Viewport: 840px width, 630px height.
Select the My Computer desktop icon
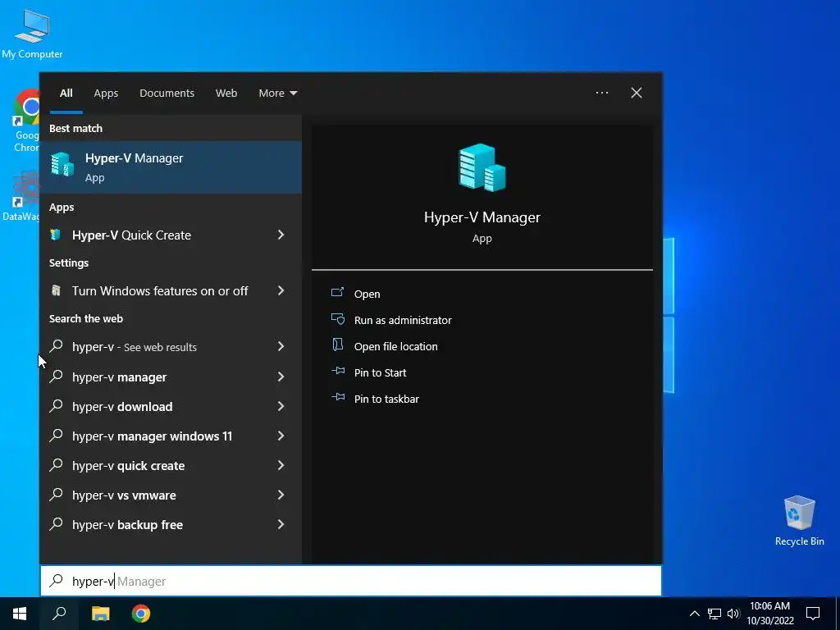32,33
